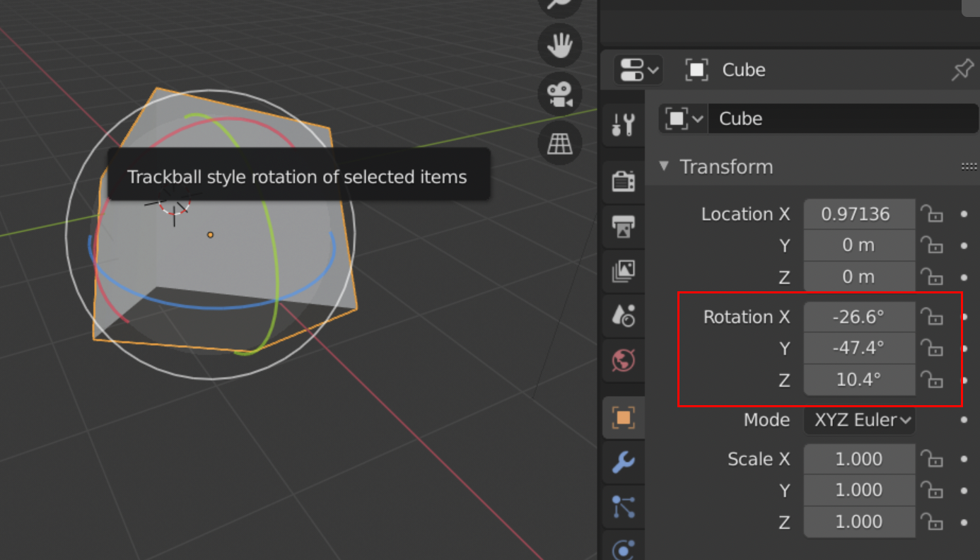Click the cube's orange origin dot
This screenshot has height=560, width=980.
point(210,234)
